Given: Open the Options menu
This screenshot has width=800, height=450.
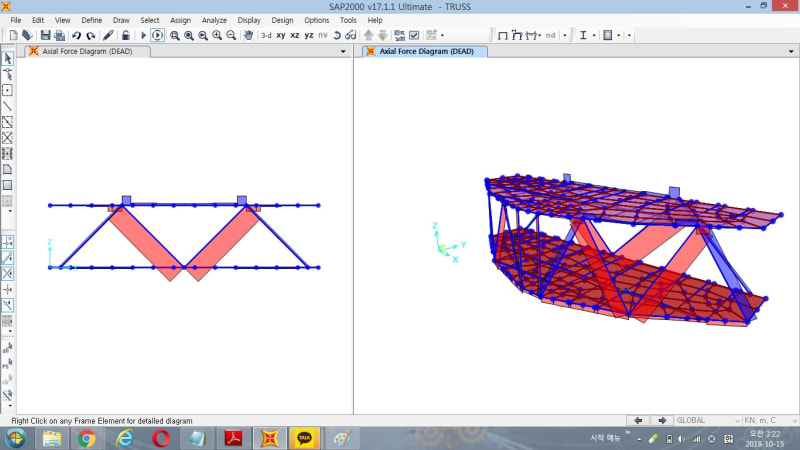Looking at the screenshot, I should (316, 20).
